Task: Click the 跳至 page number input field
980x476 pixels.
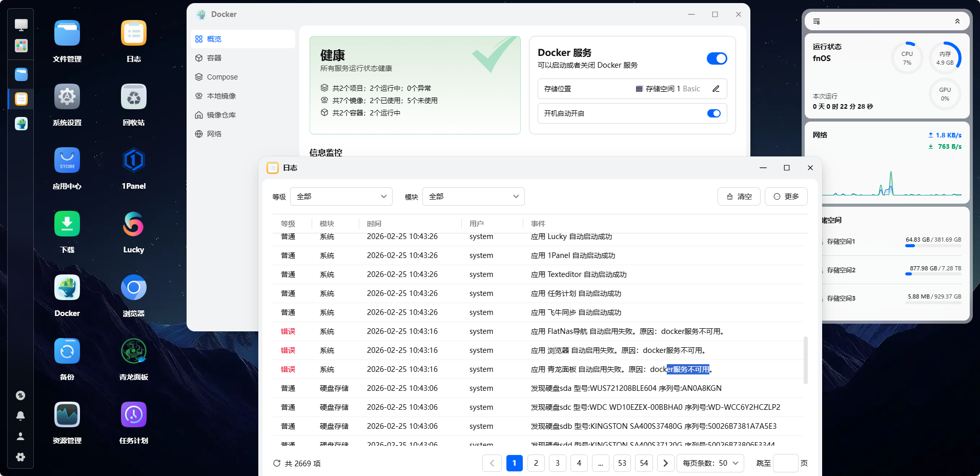Action: 785,463
